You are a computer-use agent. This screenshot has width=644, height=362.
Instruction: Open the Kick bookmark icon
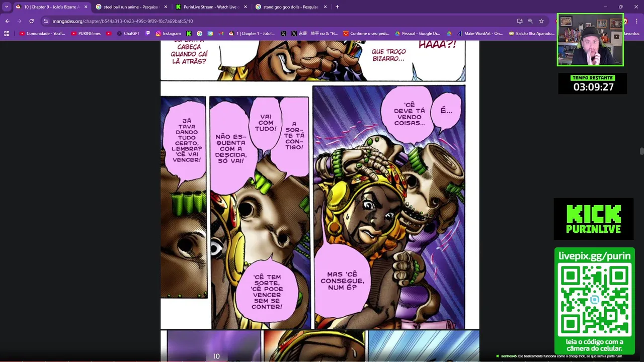coord(189,34)
